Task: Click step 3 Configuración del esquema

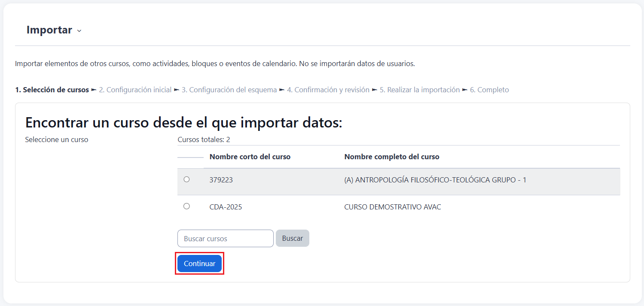Action: [x=229, y=90]
